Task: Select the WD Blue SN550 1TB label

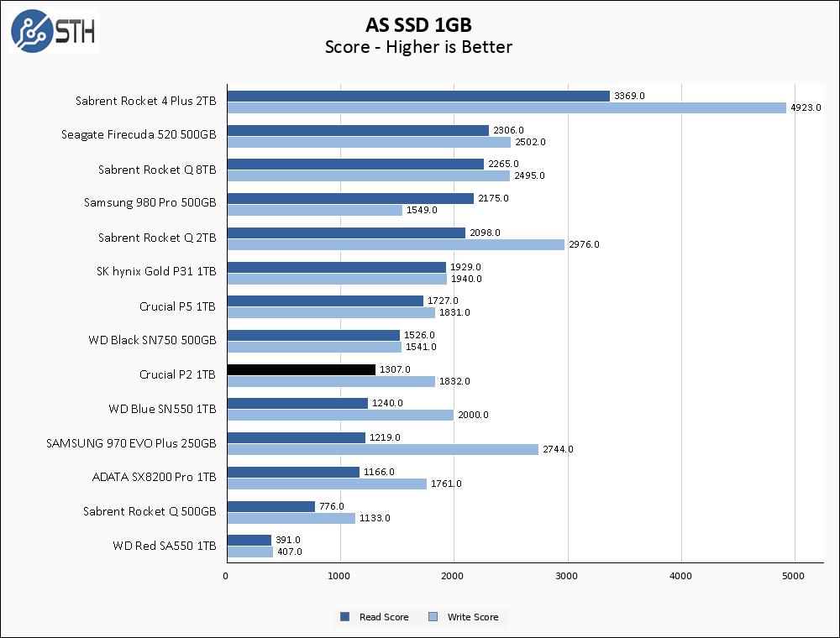Action: (162, 409)
